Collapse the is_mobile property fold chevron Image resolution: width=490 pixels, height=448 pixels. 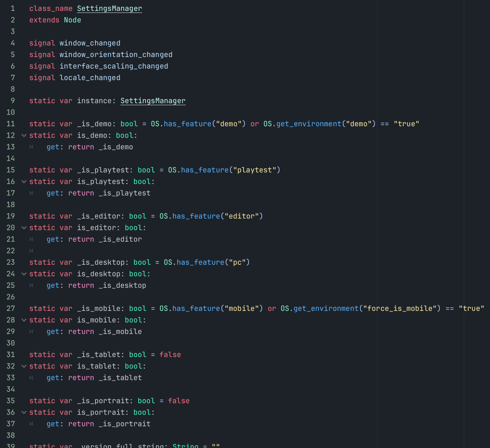24,320
